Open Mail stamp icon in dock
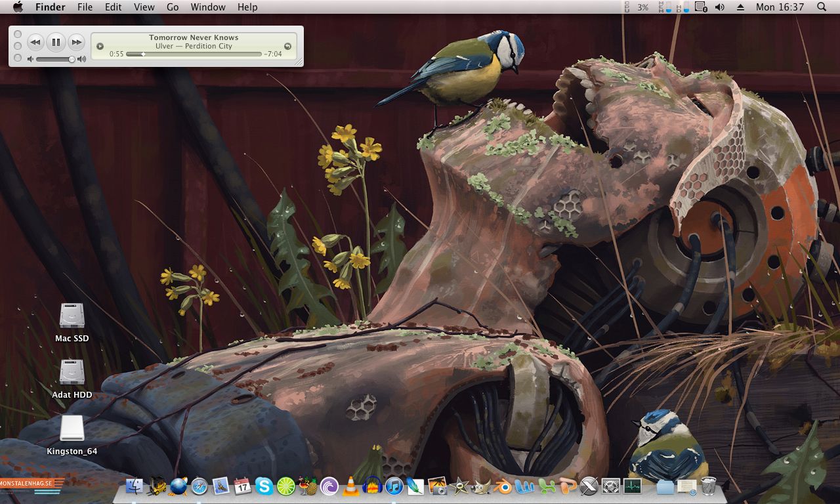This screenshot has height=504, width=840. click(221, 486)
